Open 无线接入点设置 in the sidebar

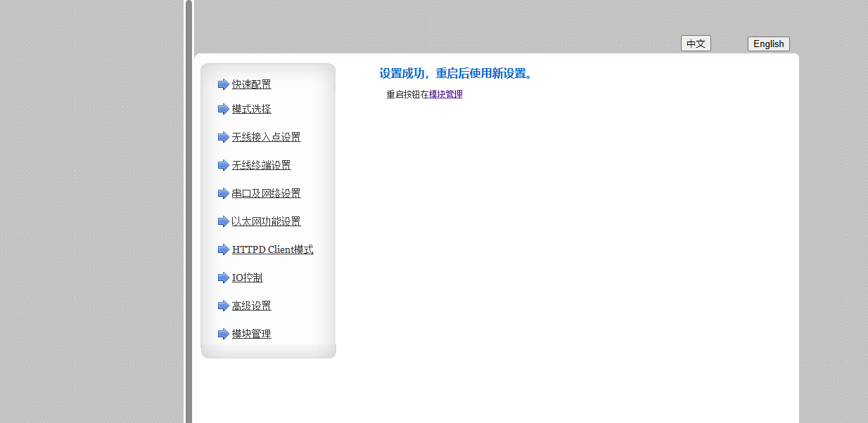(266, 137)
